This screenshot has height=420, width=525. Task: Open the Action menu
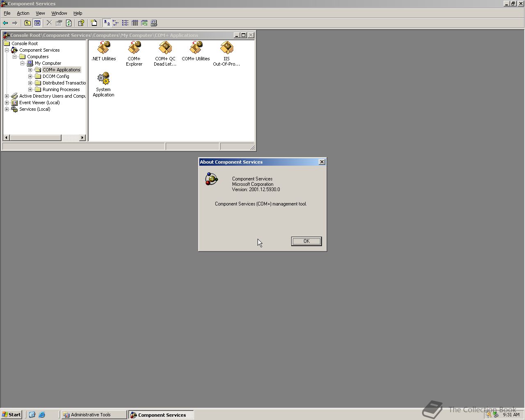[x=23, y=13]
